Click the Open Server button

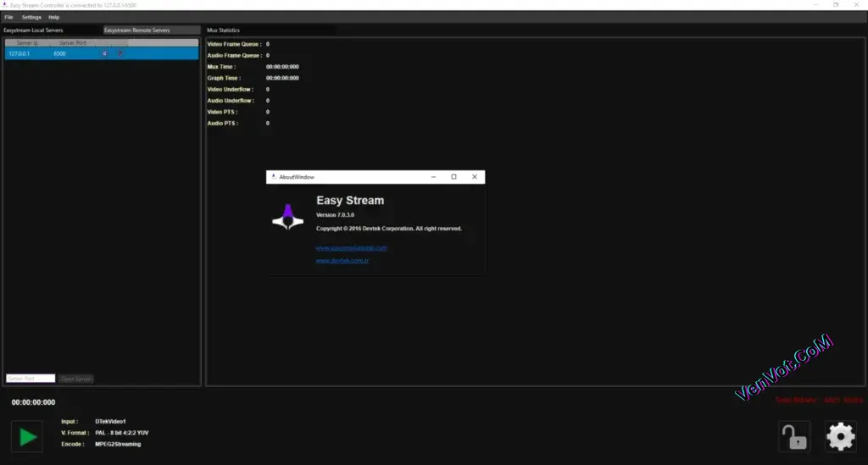(x=75, y=379)
